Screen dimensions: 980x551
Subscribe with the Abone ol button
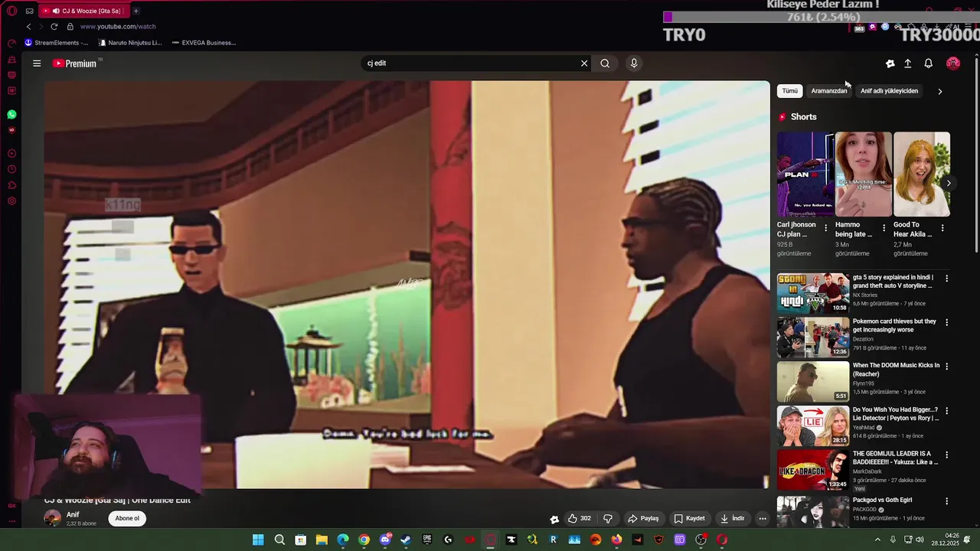127,518
